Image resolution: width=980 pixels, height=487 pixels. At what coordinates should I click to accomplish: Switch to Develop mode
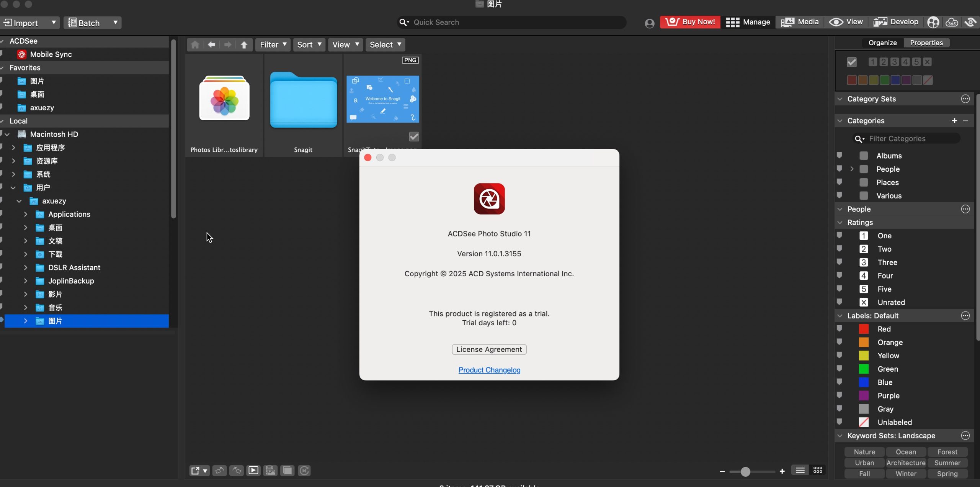pyautogui.click(x=896, y=22)
